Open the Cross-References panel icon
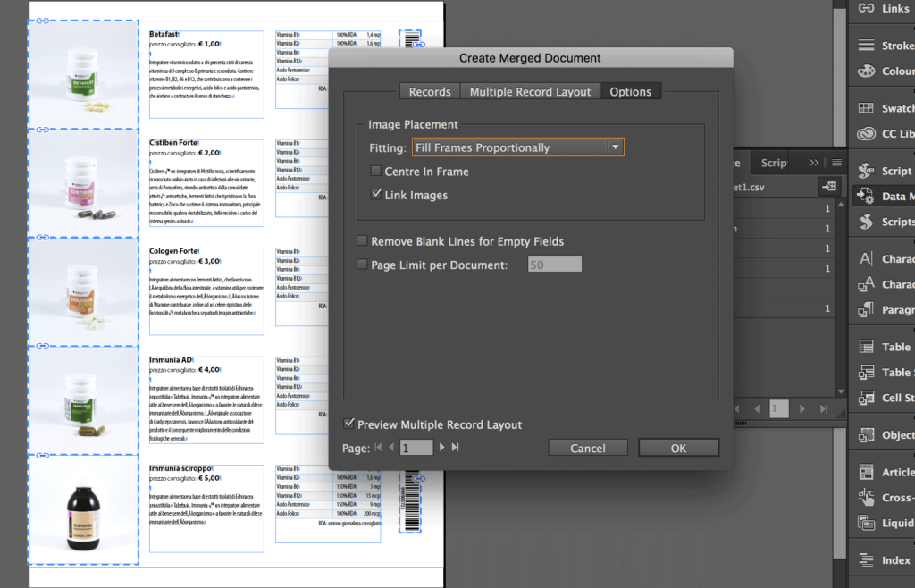Viewport: 915px width, 588px height. [866, 497]
